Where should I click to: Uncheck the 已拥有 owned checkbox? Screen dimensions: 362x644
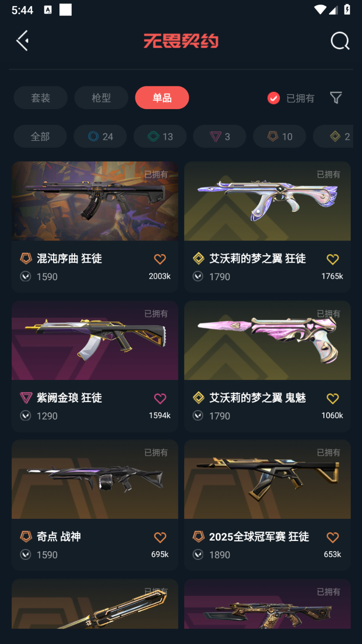[274, 98]
